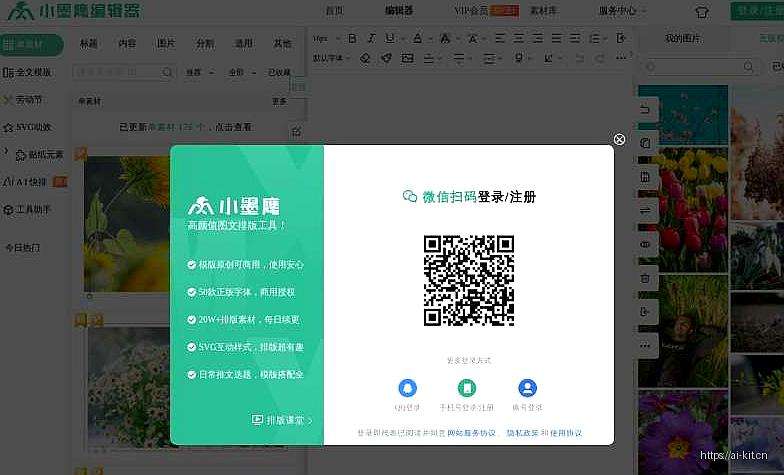Image resolution: width=784 pixels, height=475 pixels.
Task: Click the 排版课堂 link in green panel
Action: pos(282,420)
